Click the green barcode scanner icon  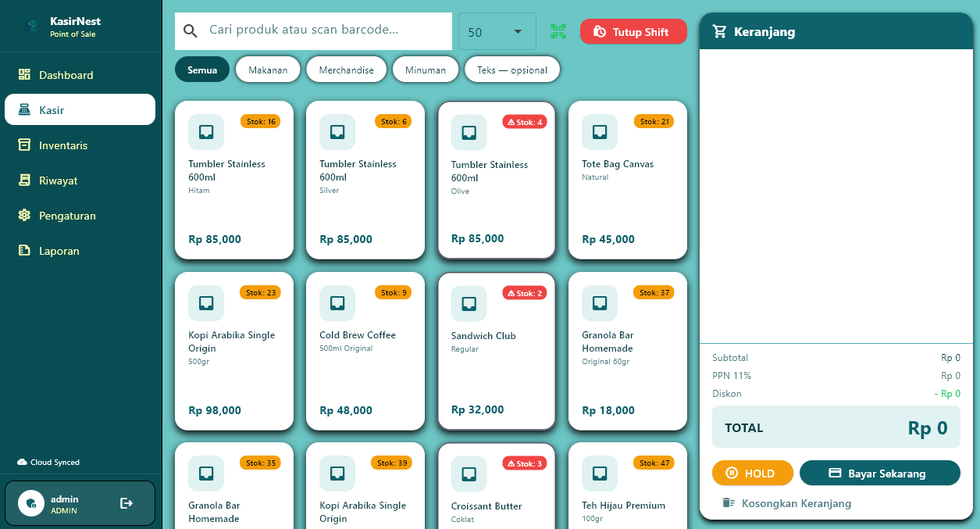pyautogui.click(x=558, y=31)
